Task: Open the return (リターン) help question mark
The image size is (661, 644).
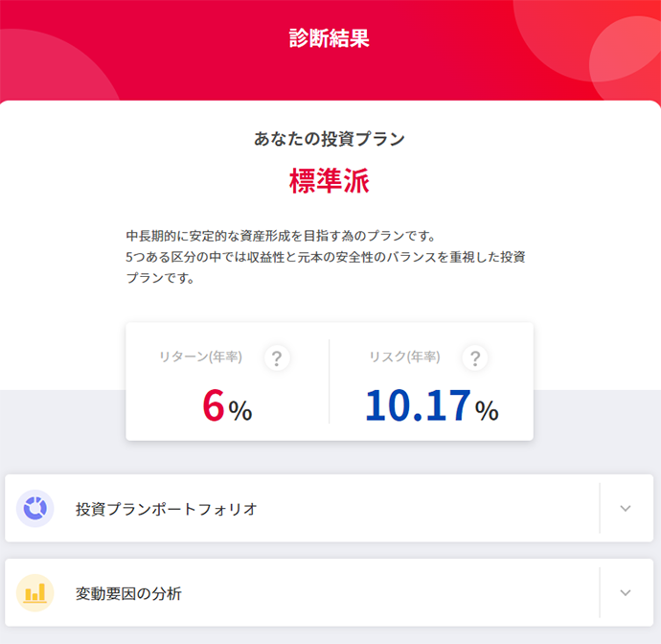Action: tap(277, 358)
